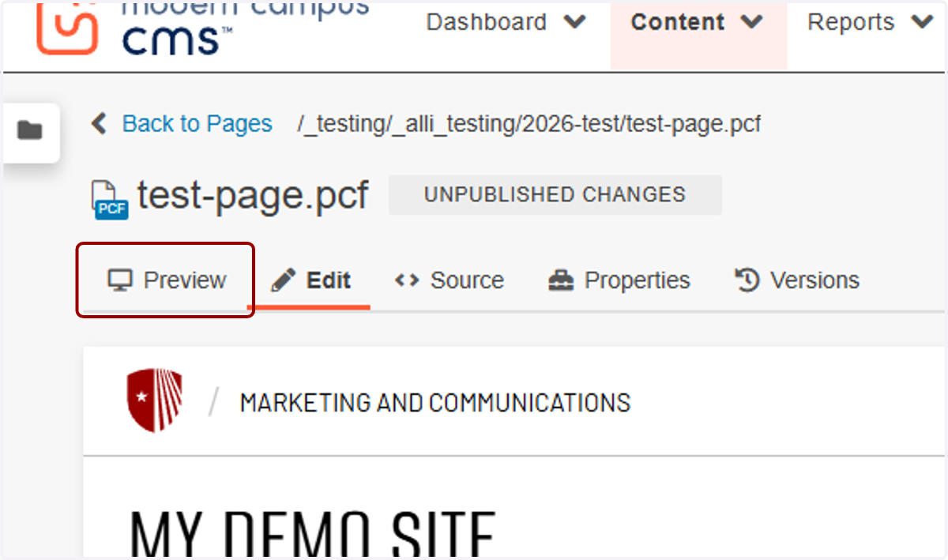Switch to the Source tab
Screen dimensions: 948x560
click(449, 280)
